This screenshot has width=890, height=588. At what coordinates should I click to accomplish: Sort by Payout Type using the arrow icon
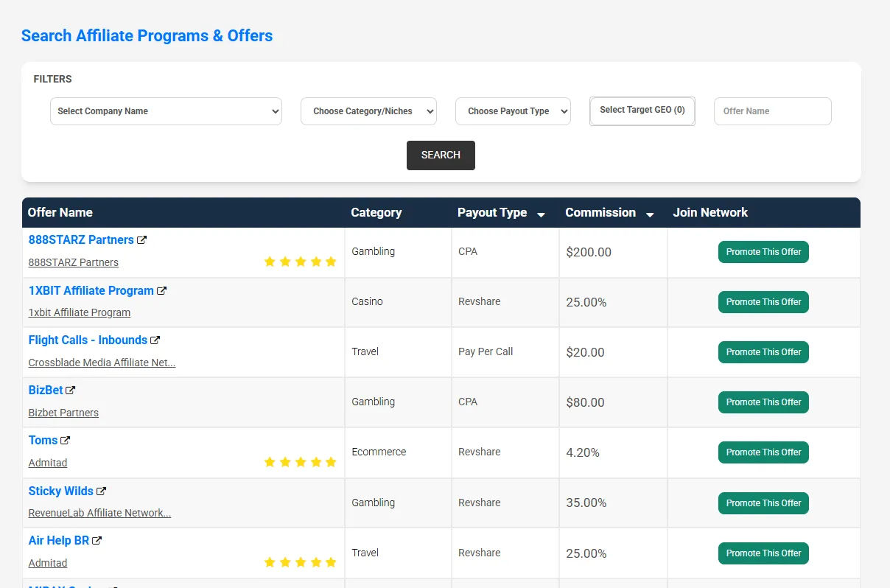[x=541, y=214]
